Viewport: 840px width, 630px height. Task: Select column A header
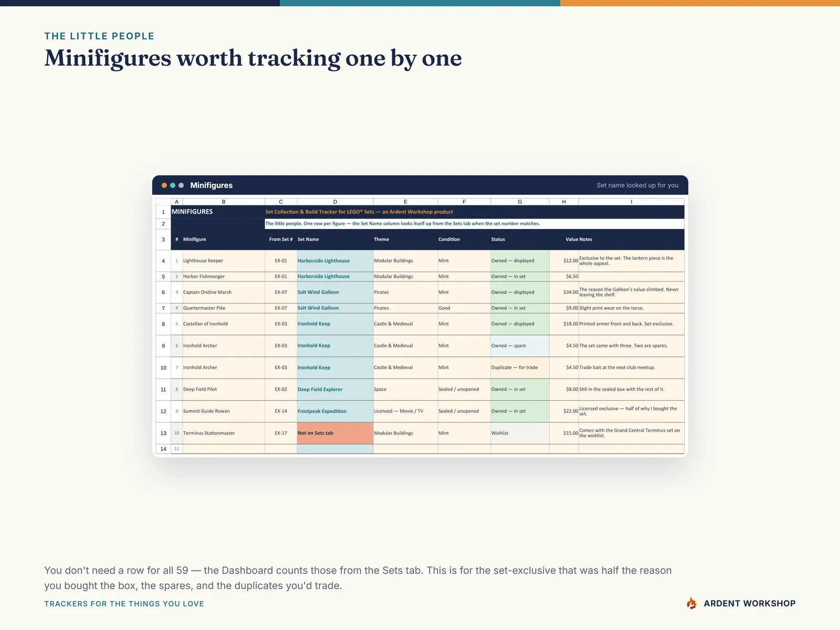[x=176, y=202]
